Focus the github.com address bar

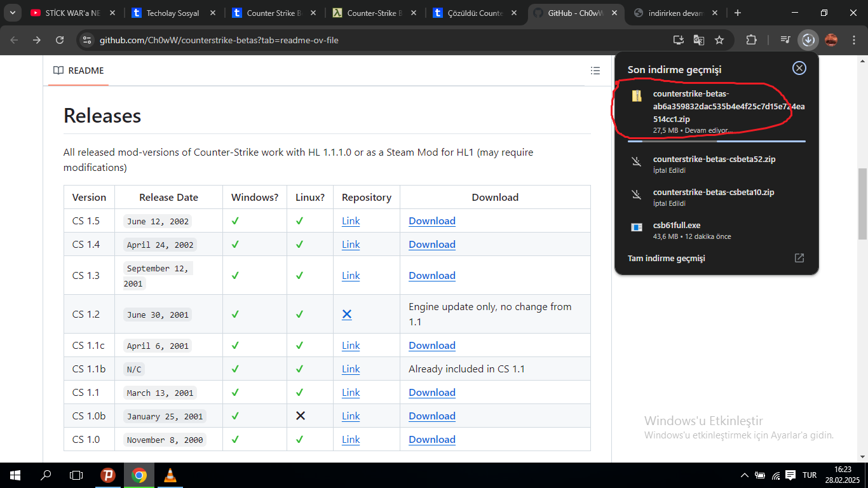tap(381, 40)
